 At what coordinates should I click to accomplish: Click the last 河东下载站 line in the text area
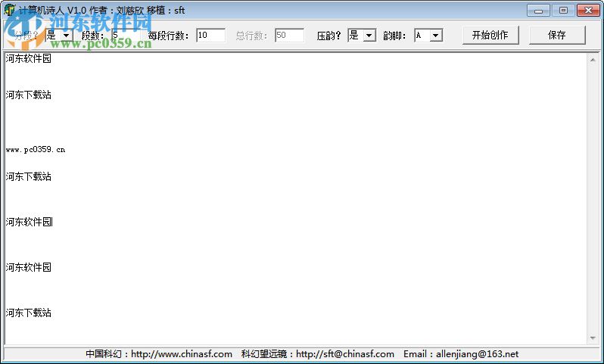click(x=29, y=313)
